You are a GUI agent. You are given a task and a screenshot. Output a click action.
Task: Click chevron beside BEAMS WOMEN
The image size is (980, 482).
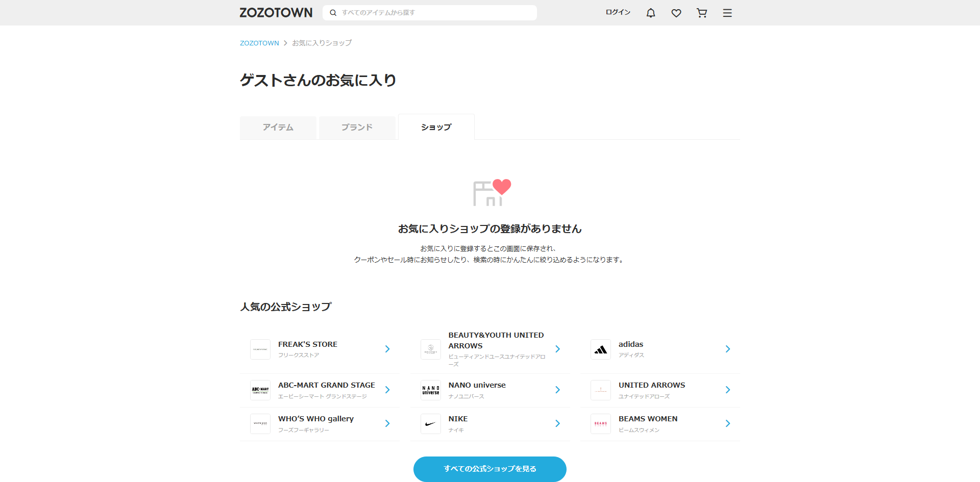coord(728,423)
